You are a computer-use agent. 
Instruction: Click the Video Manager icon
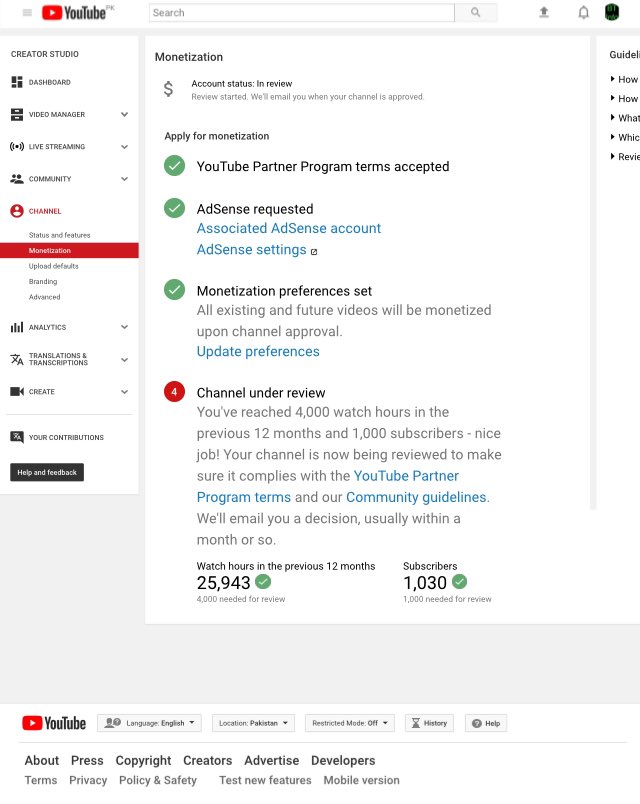click(x=17, y=114)
